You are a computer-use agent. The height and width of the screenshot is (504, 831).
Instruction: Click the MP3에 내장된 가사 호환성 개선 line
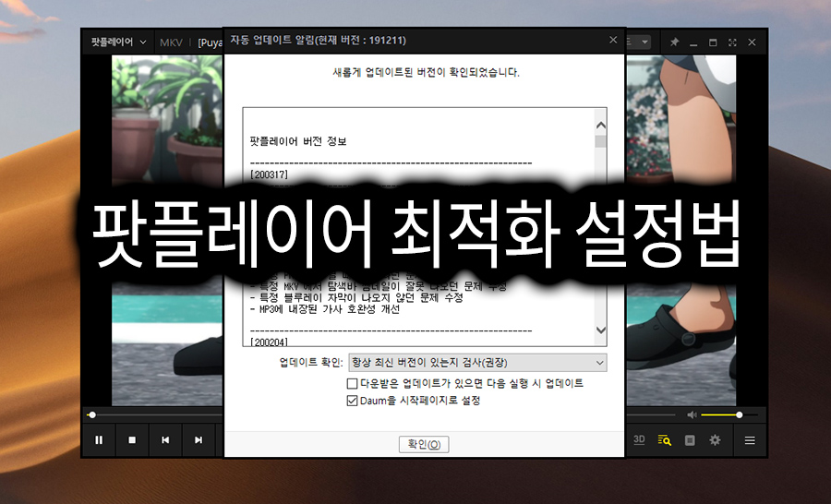click(x=325, y=309)
